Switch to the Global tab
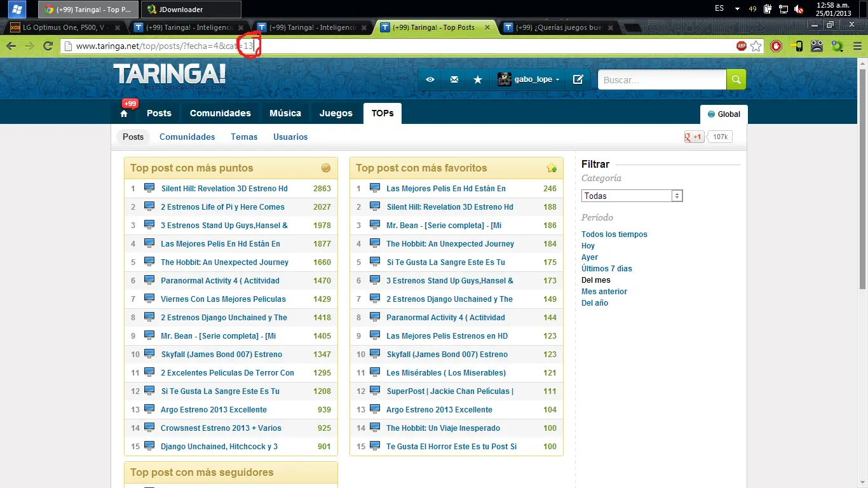868x488 pixels. (724, 114)
